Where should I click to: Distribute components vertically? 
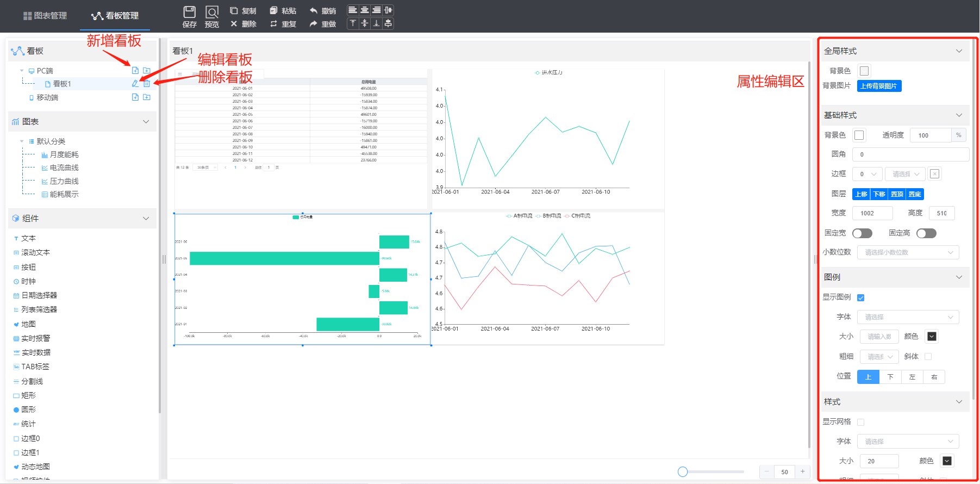(x=388, y=23)
